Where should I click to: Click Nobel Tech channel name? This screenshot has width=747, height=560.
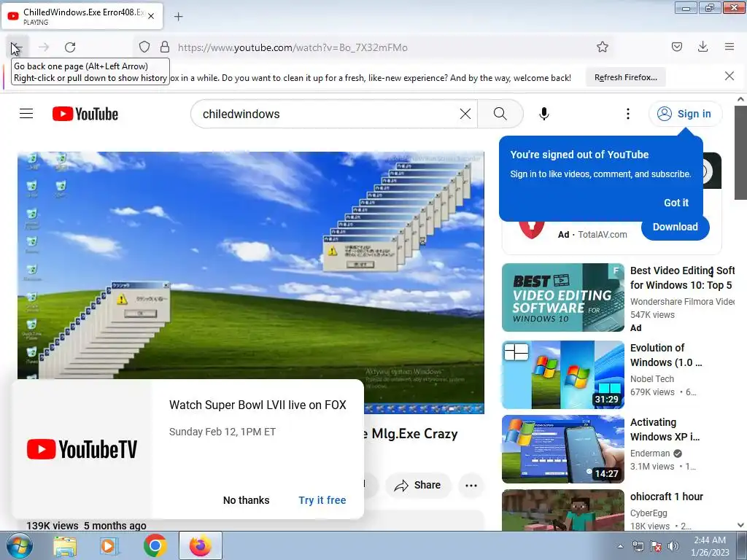coord(651,379)
